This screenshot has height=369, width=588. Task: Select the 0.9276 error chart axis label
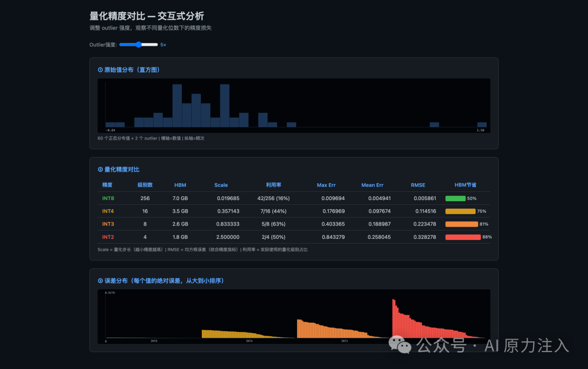click(110, 293)
